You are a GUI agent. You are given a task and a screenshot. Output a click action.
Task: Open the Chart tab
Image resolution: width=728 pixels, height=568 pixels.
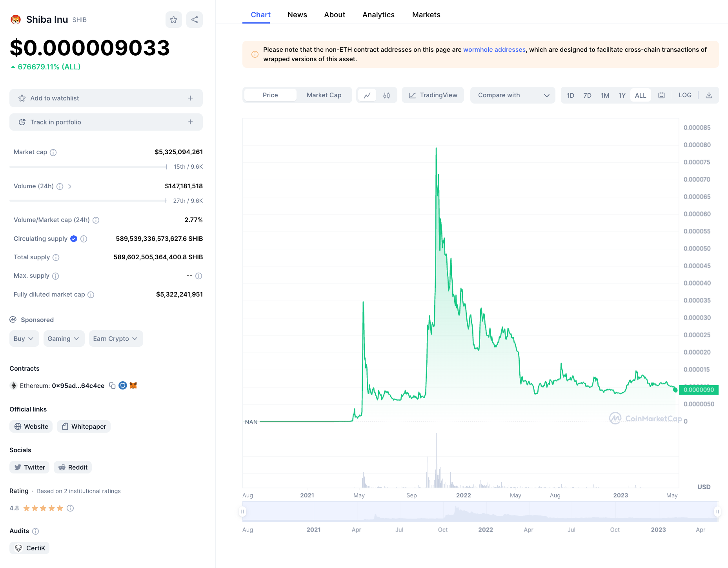coord(260,15)
